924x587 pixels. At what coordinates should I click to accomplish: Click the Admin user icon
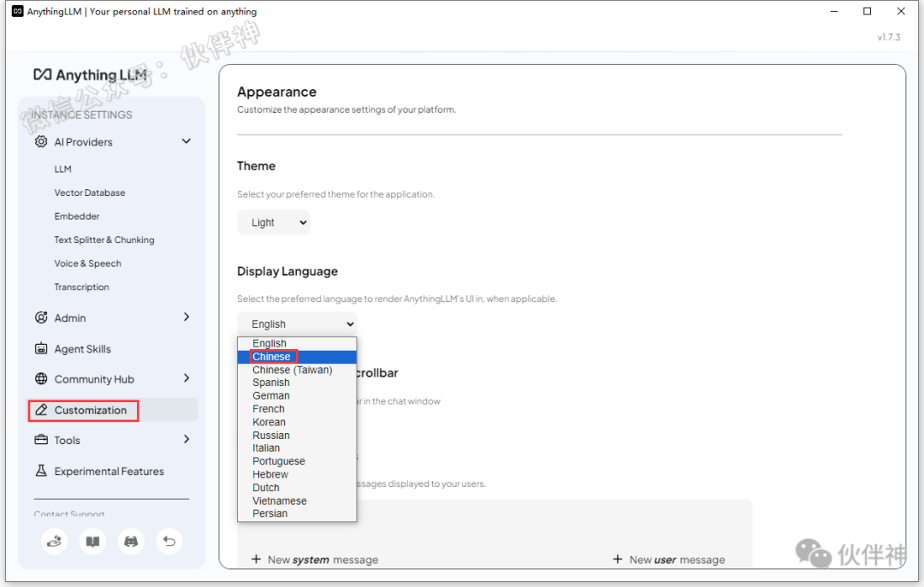(x=41, y=317)
